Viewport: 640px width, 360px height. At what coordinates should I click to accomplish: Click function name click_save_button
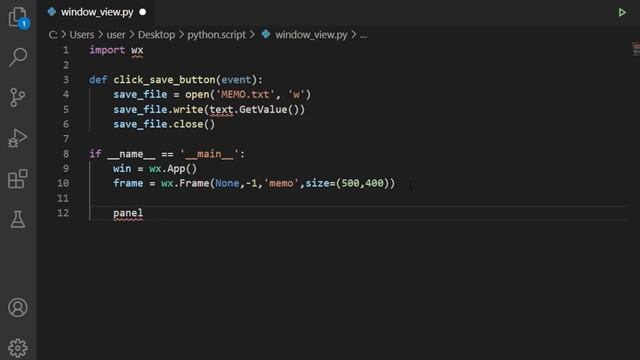164,80
